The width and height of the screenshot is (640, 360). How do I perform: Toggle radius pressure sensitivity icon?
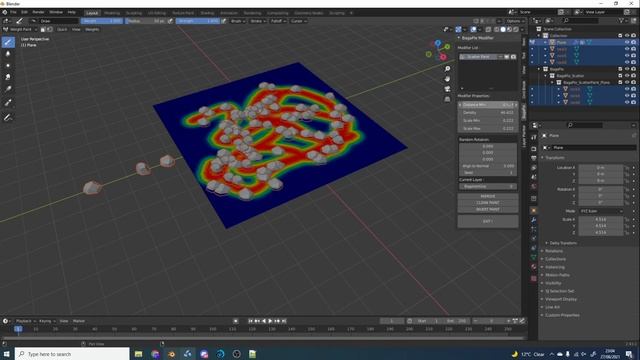pyautogui.click(x=170, y=21)
